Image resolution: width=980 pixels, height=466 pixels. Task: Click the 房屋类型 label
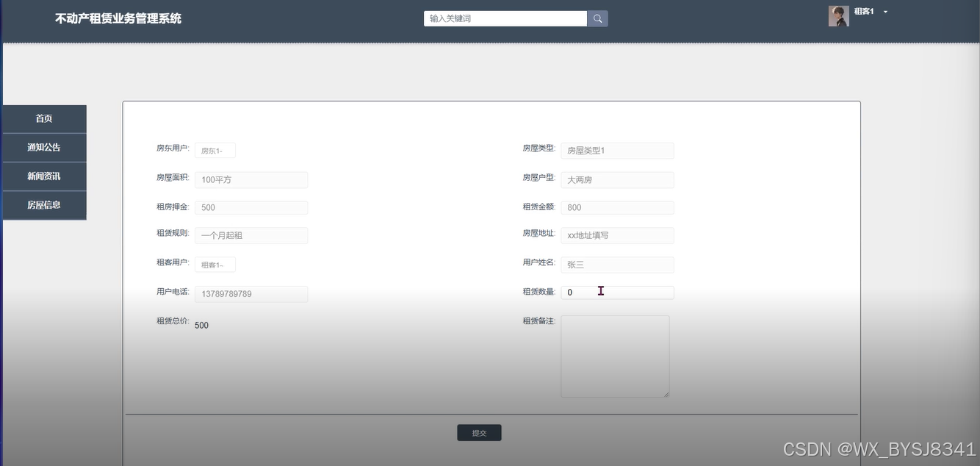click(539, 148)
